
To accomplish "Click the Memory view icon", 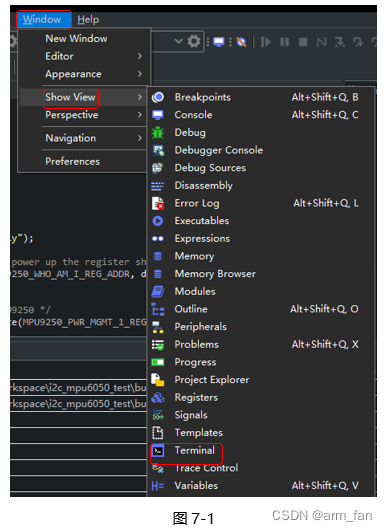I will [x=158, y=256].
